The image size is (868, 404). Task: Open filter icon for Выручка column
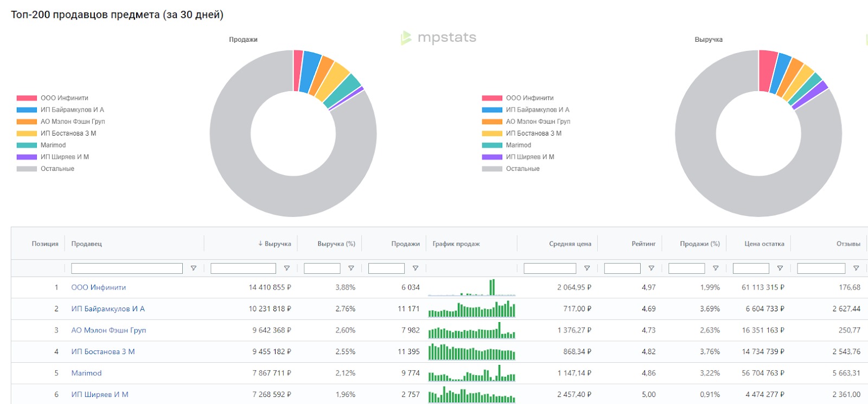(x=286, y=268)
